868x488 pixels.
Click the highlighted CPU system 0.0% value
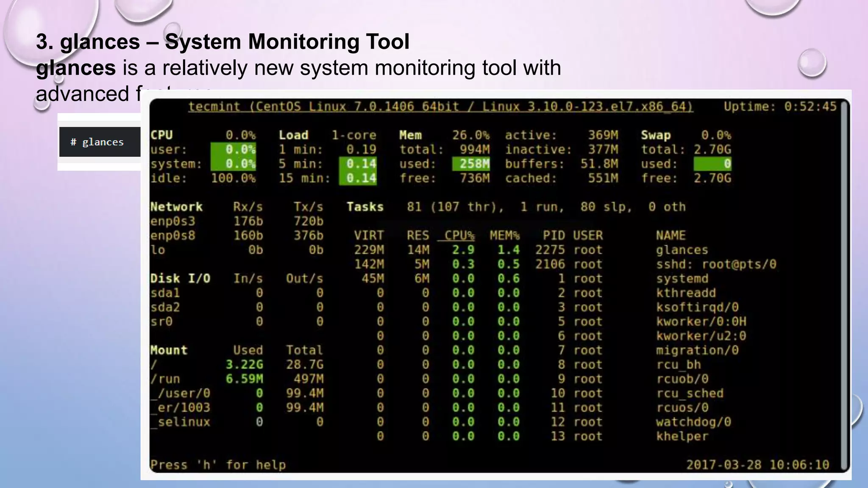coord(234,164)
